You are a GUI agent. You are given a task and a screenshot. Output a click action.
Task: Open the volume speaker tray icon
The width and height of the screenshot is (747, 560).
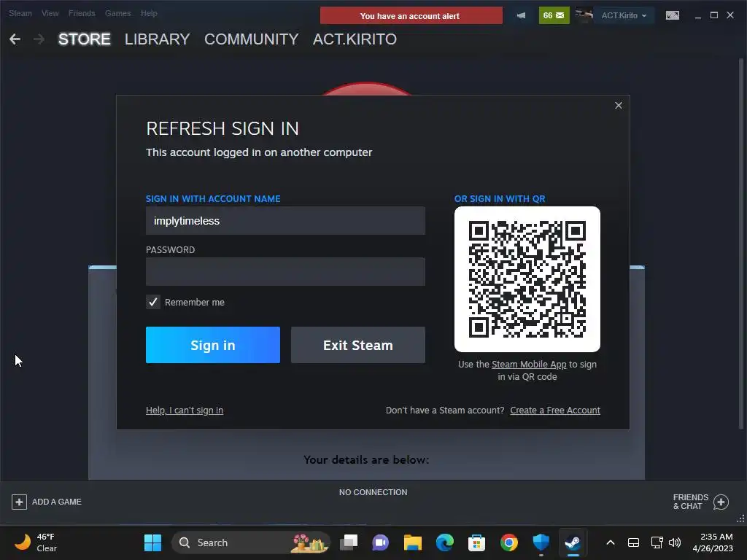click(675, 542)
